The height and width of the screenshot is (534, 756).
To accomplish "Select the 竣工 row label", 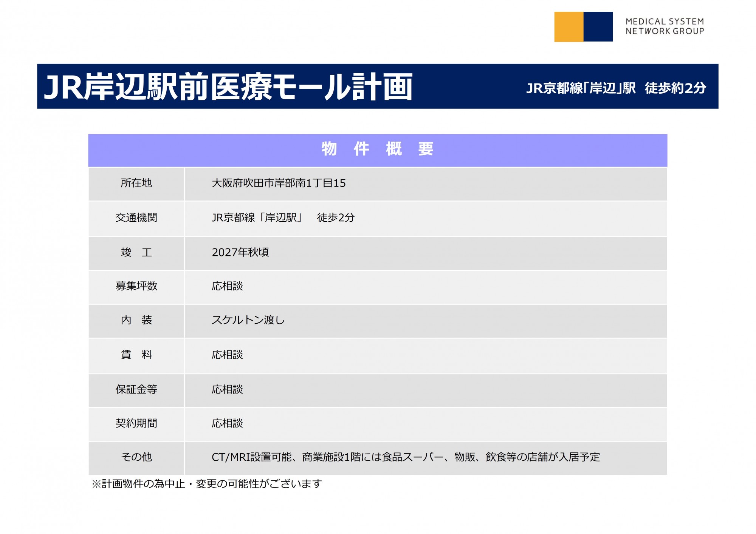I will 136,252.
